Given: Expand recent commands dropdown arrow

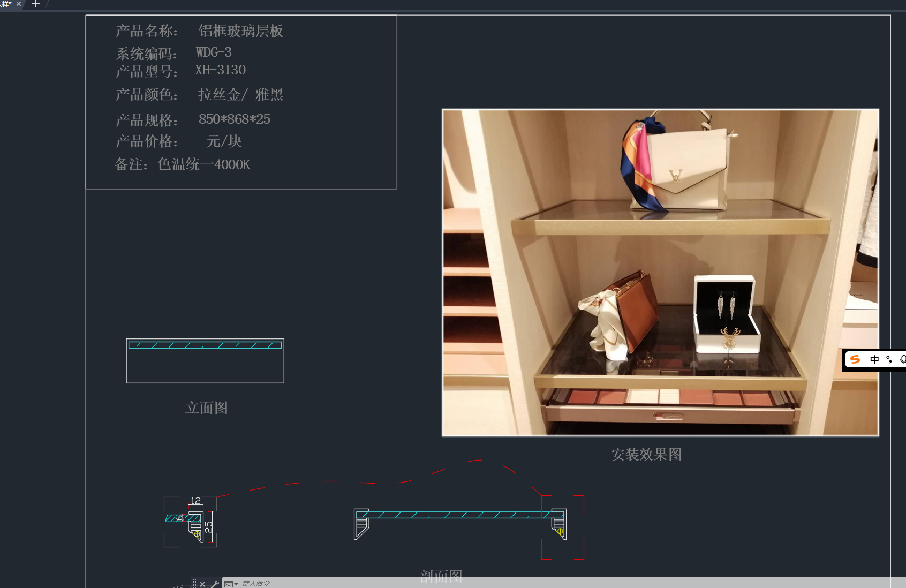Looking at the screenshot, I should click(236, 584).
